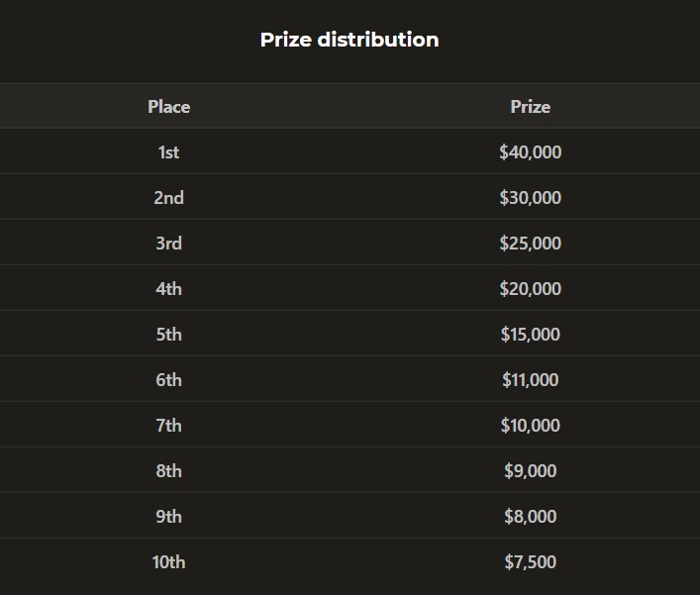Select the 1st place cell

[x=168, y=152]
